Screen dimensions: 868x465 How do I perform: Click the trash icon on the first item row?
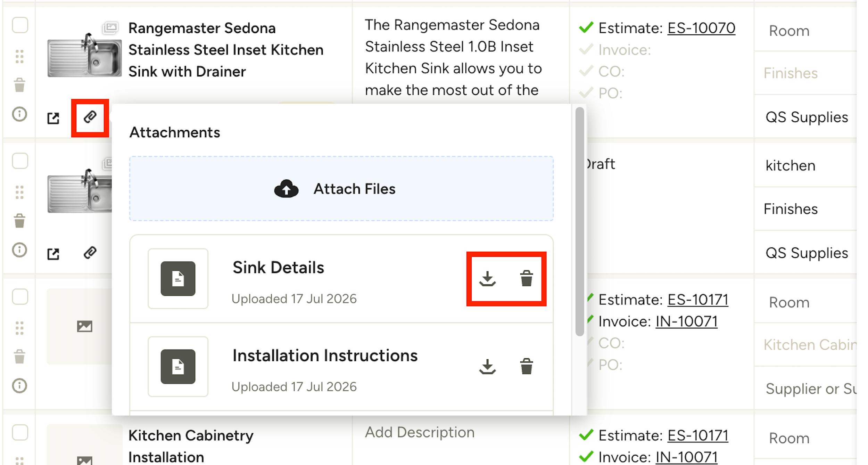coord(19,85)
